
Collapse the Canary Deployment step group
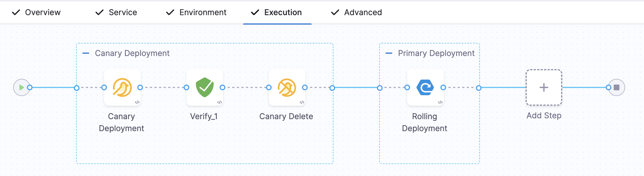(x=86, y=53)
